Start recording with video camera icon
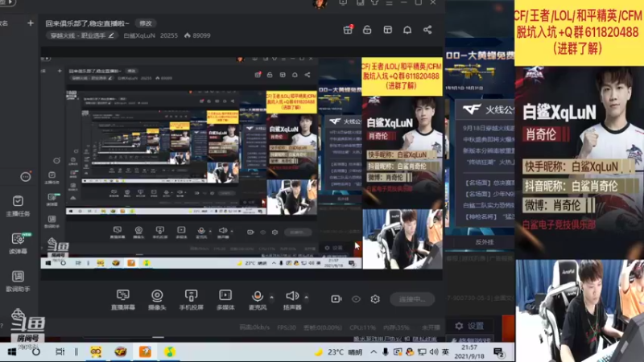644x362 pixels. point(336,298)
